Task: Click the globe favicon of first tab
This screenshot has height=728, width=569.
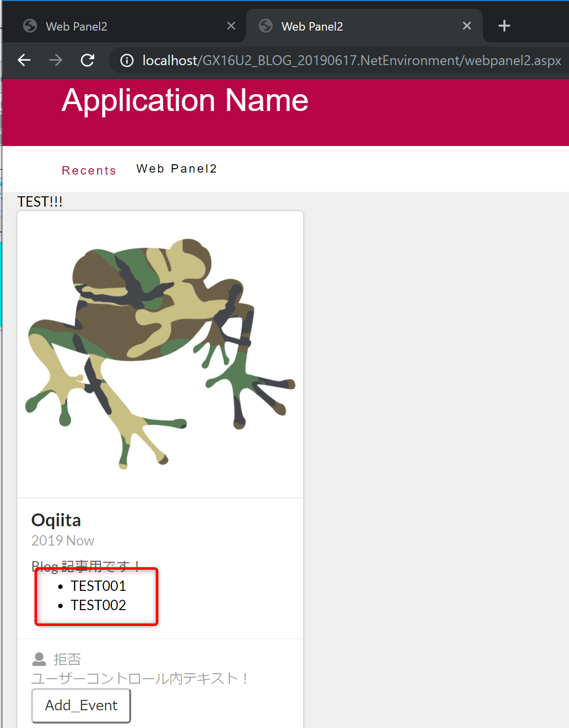Action: (30, 26)
